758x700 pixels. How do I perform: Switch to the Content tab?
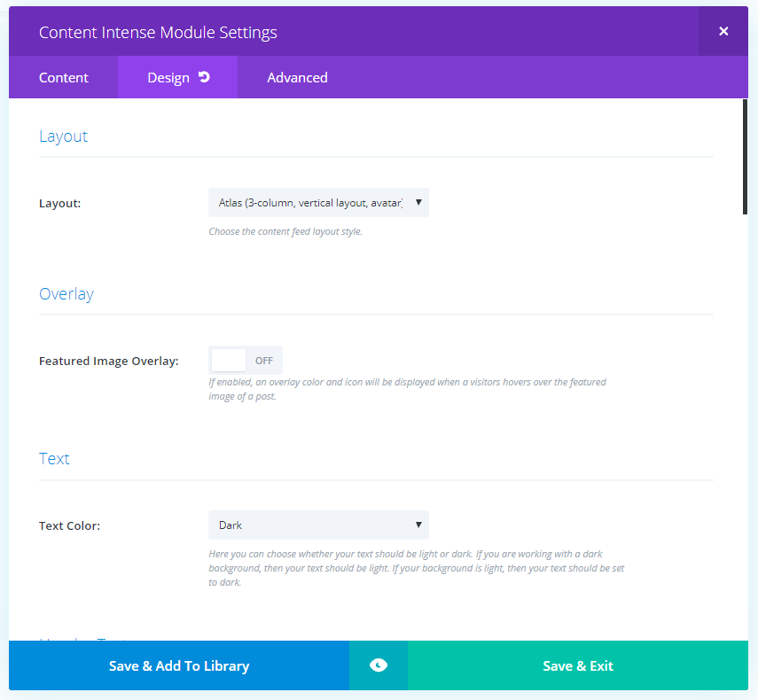64,78
